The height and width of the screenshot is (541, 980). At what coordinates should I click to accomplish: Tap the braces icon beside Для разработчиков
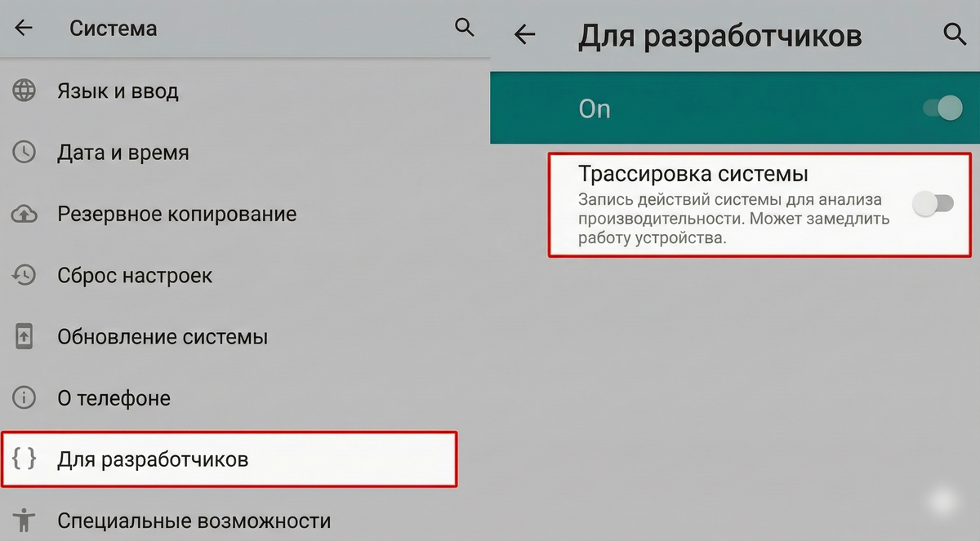coord(24,459)
